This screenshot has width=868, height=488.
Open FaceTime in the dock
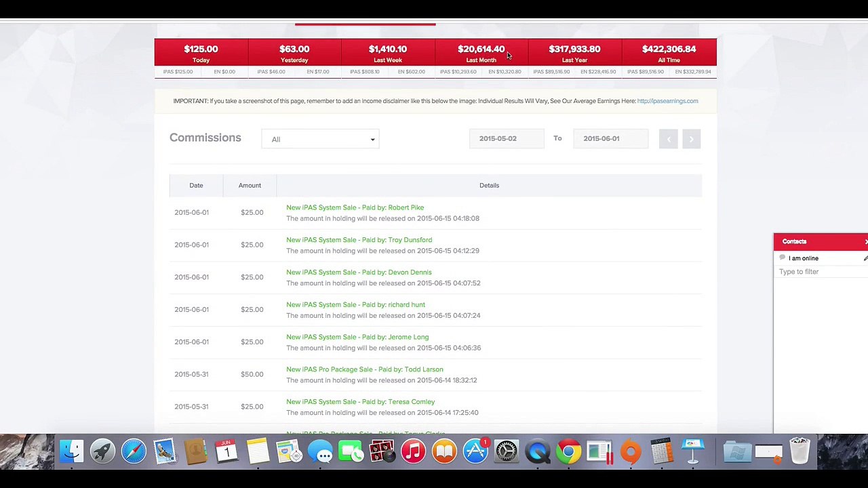351,451
